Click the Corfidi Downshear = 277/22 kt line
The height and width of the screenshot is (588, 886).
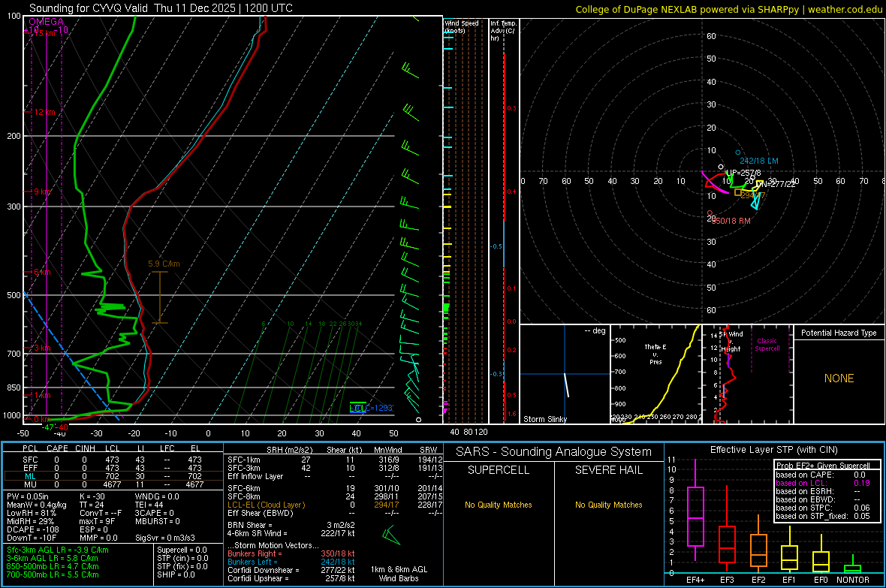(x=291, y=570)
